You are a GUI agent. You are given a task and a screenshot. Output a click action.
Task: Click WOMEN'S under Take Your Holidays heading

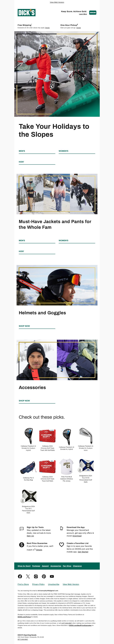tap(64, 151)
